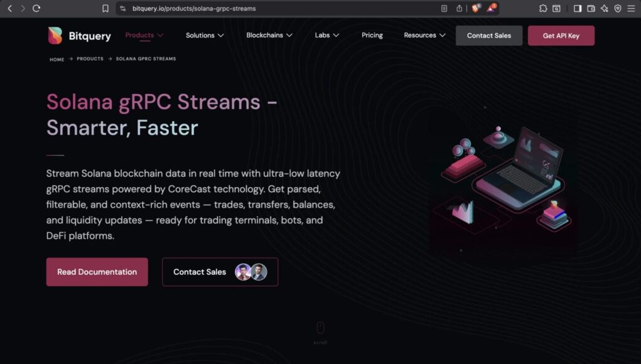The height and width of the screenshot is (364, 641).
Task: Click the Brave Rewards triangle icon
Action: coord(491,8)
